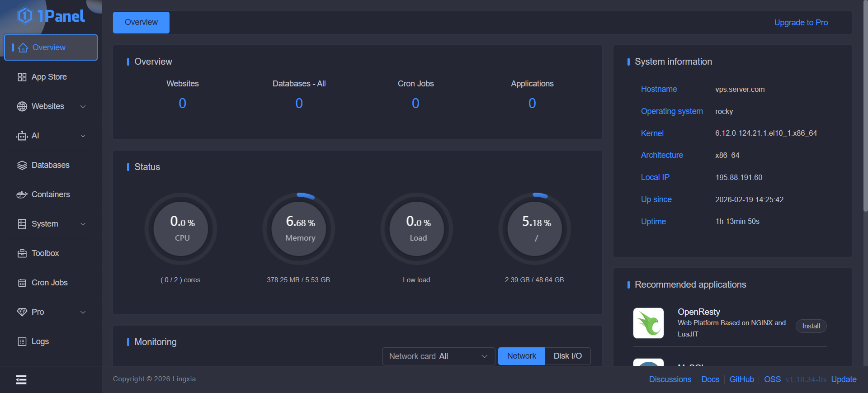
Task: Open the Network card dropdown
Action: tap(438, 356)
